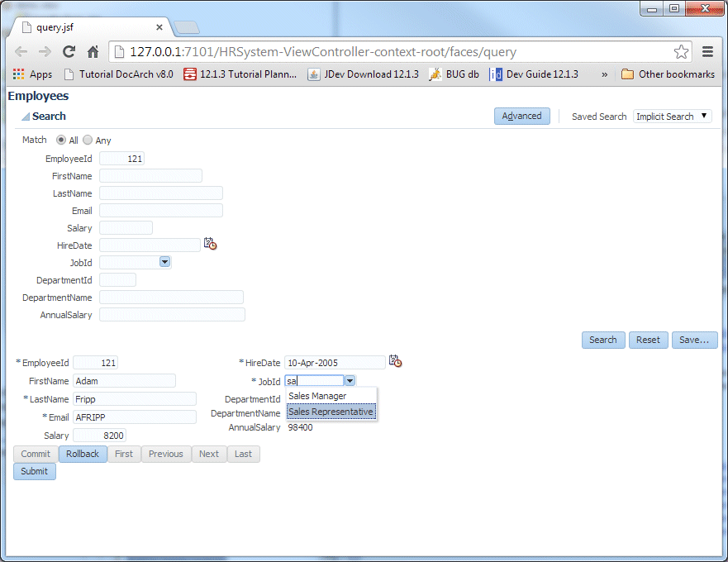Click the search AnnualSalary field
728x562 pixels.
[x=172, y=315]
